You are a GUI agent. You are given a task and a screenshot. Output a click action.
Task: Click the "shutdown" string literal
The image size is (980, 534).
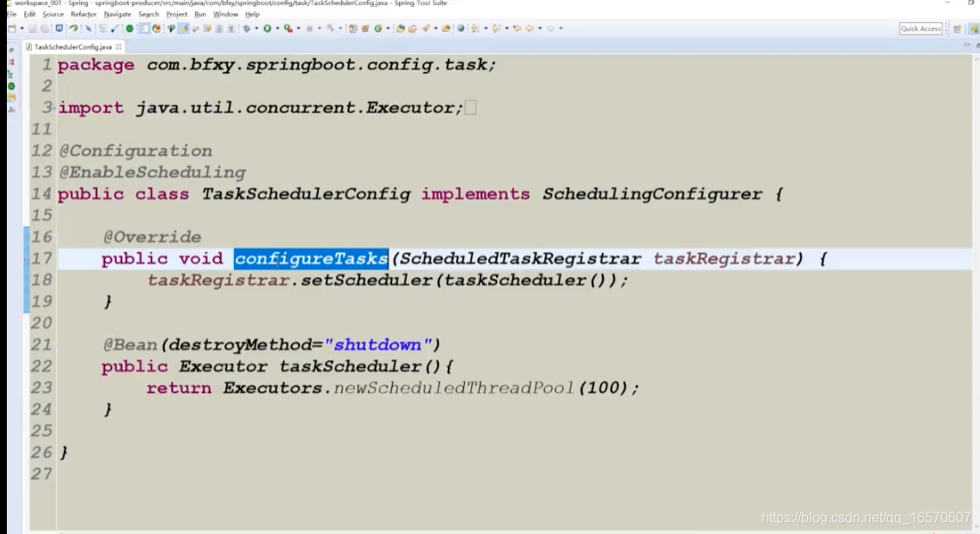click(377, 345)
